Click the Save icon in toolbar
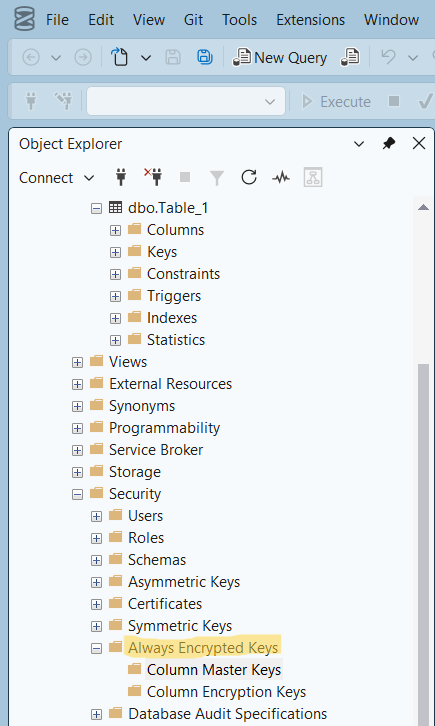This screenshot has width=435, height=726. tap(173, 57)
